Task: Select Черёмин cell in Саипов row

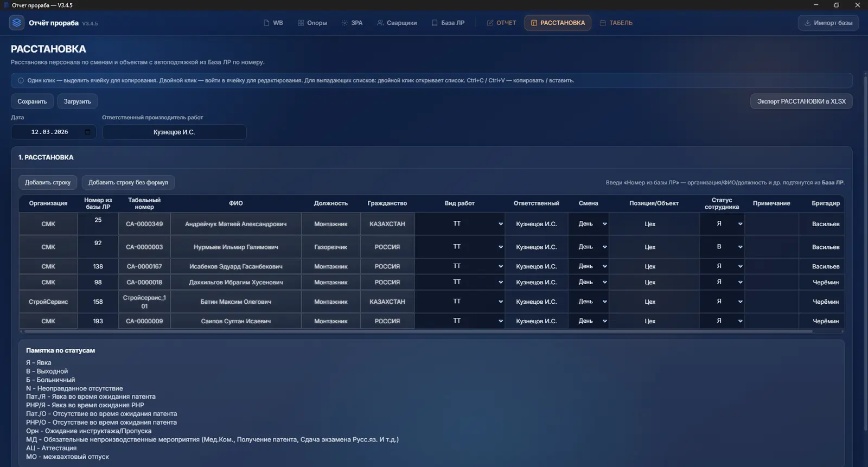Action: click(x=821, y=321)
